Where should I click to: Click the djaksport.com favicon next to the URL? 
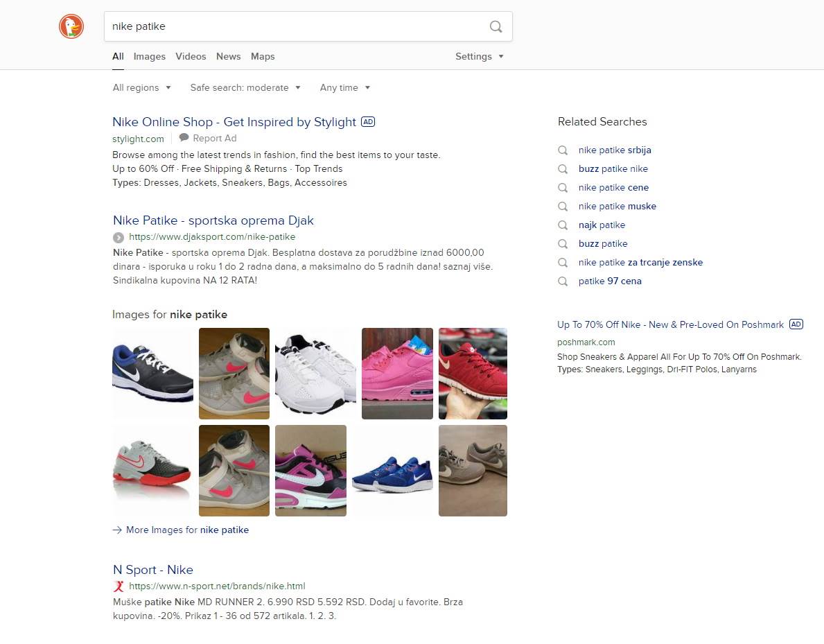point(118,237)
